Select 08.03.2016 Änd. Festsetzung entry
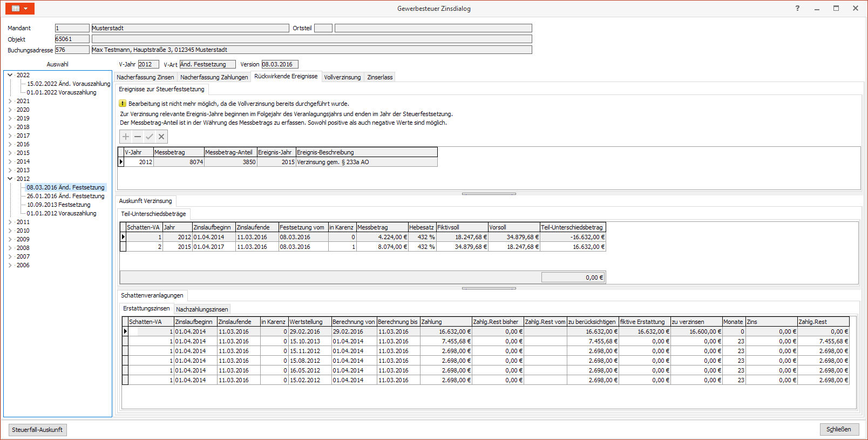 (x=66, y=187)
